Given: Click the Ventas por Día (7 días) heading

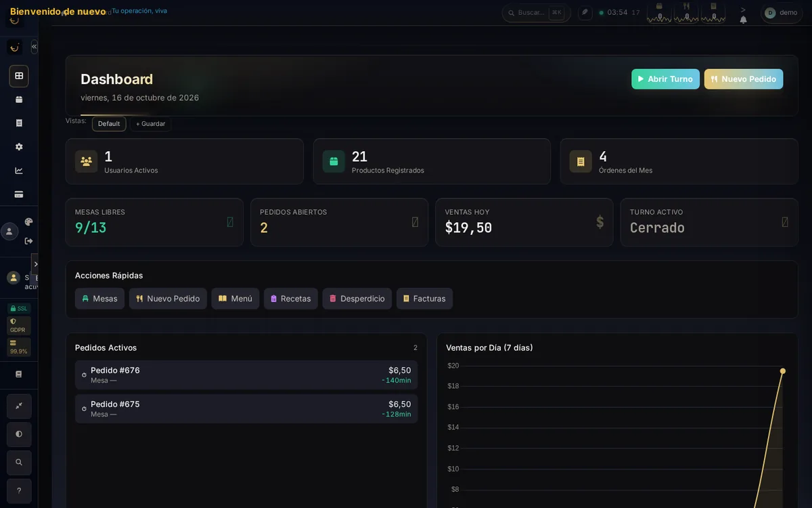Looking at the screenshot, I should (x=489, y=347).
